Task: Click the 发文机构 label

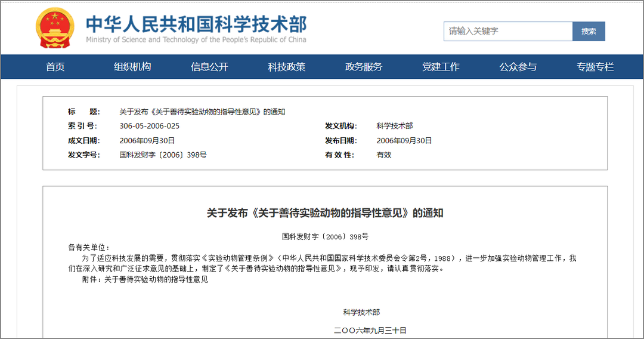Action: click(341, 126)
